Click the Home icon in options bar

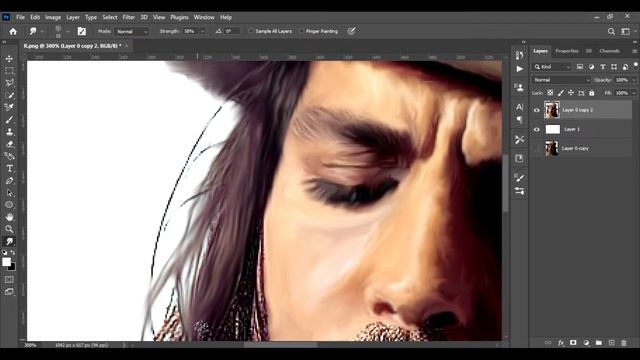(13, 31)
